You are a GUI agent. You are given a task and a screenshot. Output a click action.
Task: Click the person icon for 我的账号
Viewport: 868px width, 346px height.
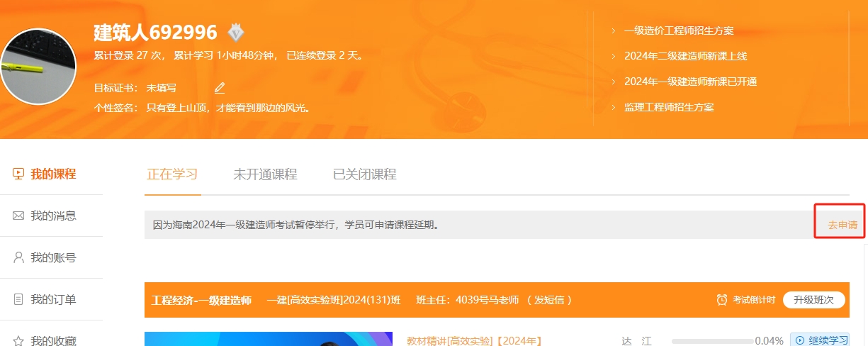pyautogui.click(x=18, y=257)
